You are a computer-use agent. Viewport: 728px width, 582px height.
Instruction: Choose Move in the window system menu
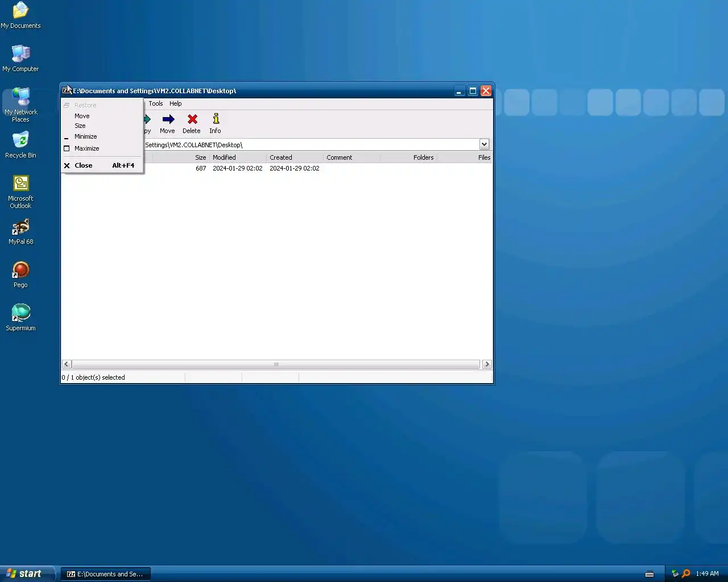[102, 116]
